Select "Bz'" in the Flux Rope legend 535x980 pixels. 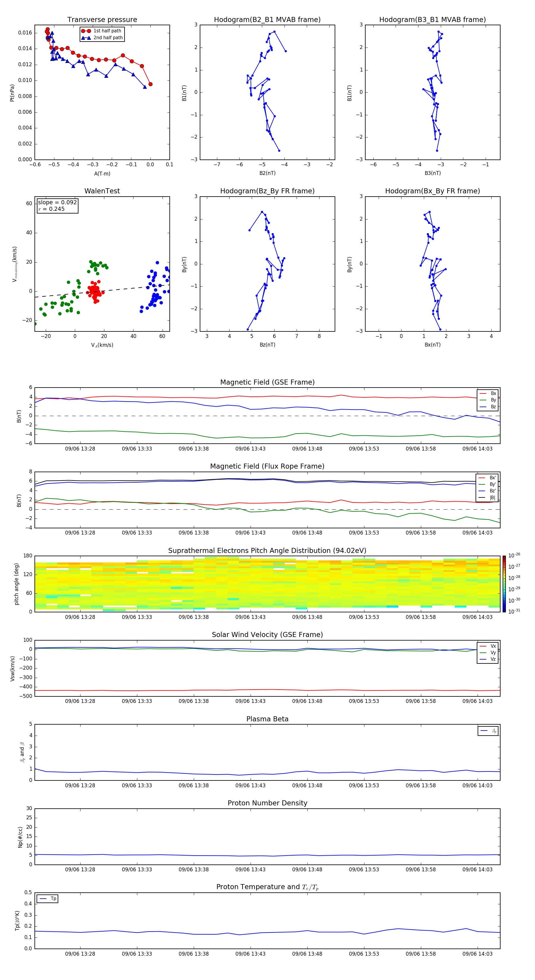487,491
